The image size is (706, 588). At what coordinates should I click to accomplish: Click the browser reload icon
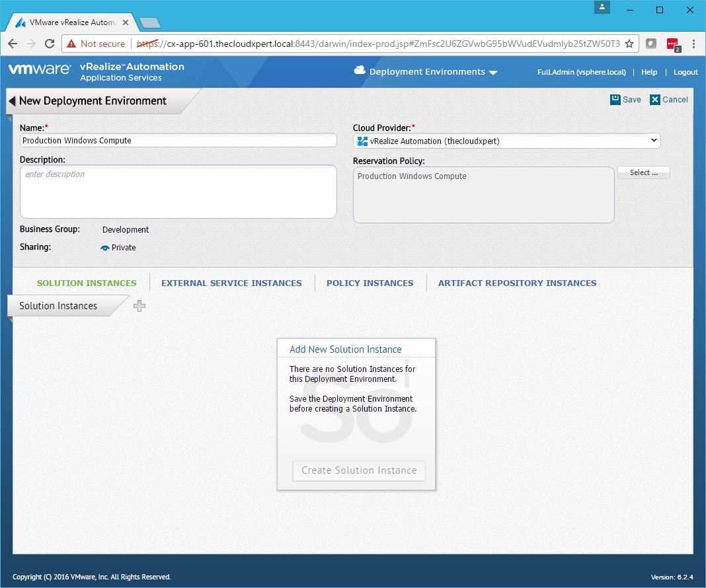(50, 44)
